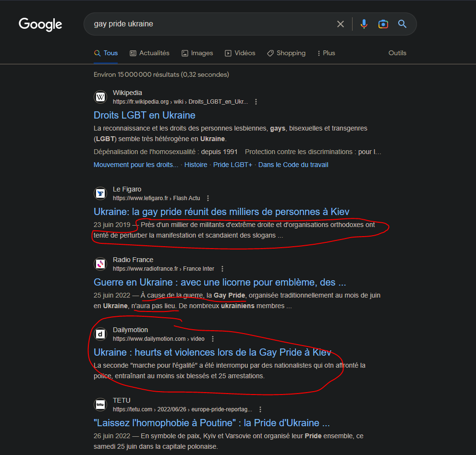Open the Vidéos tab
Screen dimensions: 476x455
pyautogui.click(x=240, y=53)
